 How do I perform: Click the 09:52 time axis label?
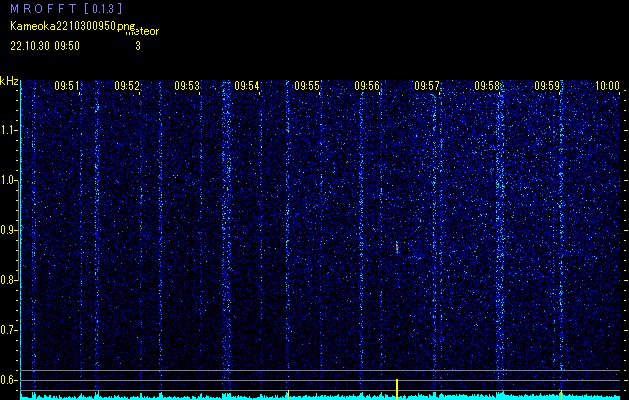127,85
